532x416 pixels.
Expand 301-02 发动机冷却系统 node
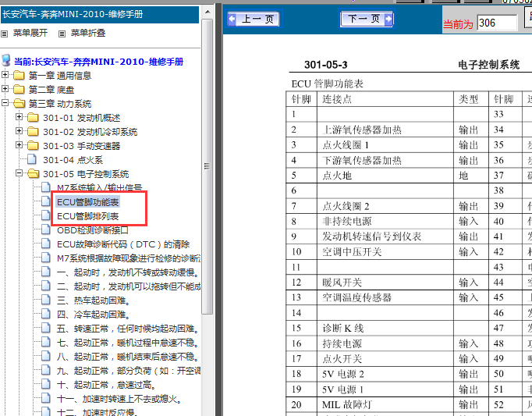[x=19, y=131]
